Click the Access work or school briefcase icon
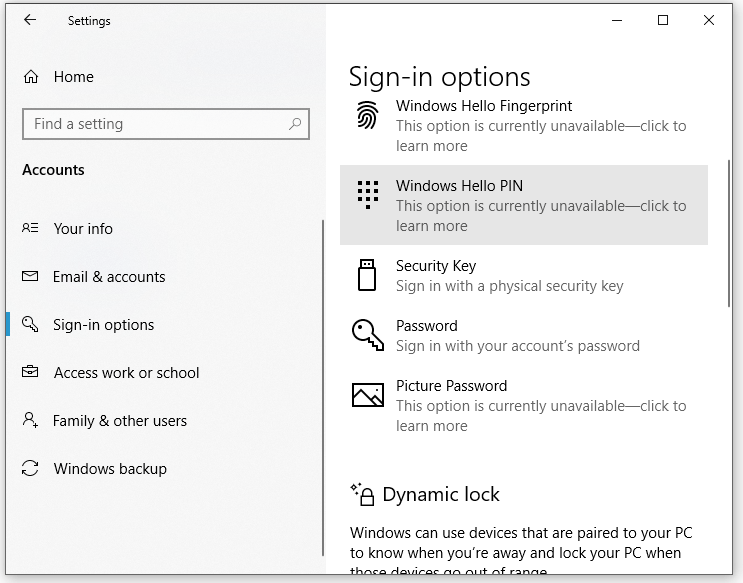 click(x=30, y=372)
